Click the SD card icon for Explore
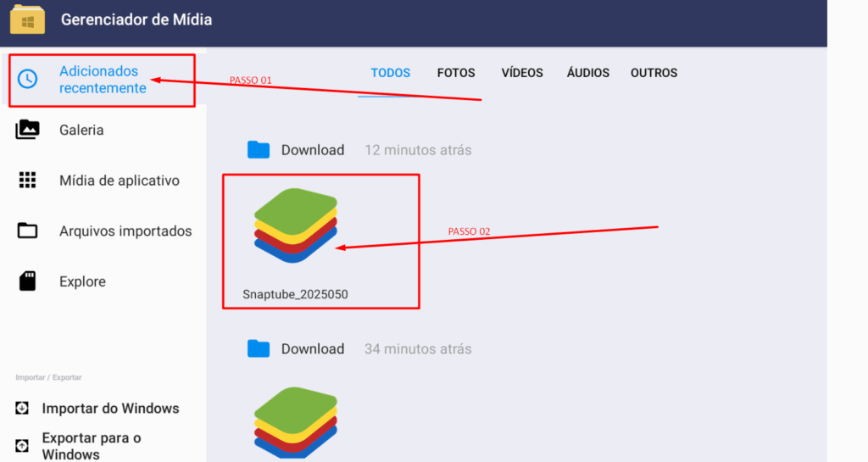Image resolution: width=868 pixels, height=462 pixels. (x=27, y=281)
